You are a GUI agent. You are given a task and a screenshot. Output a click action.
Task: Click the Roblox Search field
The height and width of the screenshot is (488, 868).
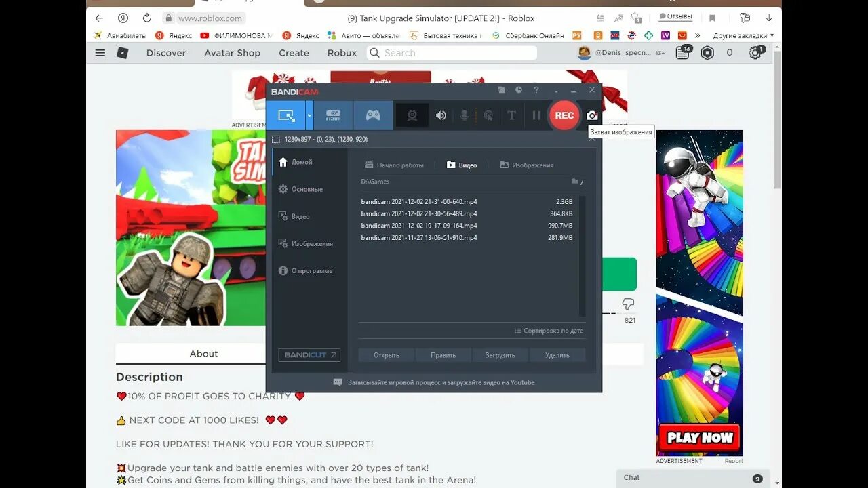(x=452, y=53)
